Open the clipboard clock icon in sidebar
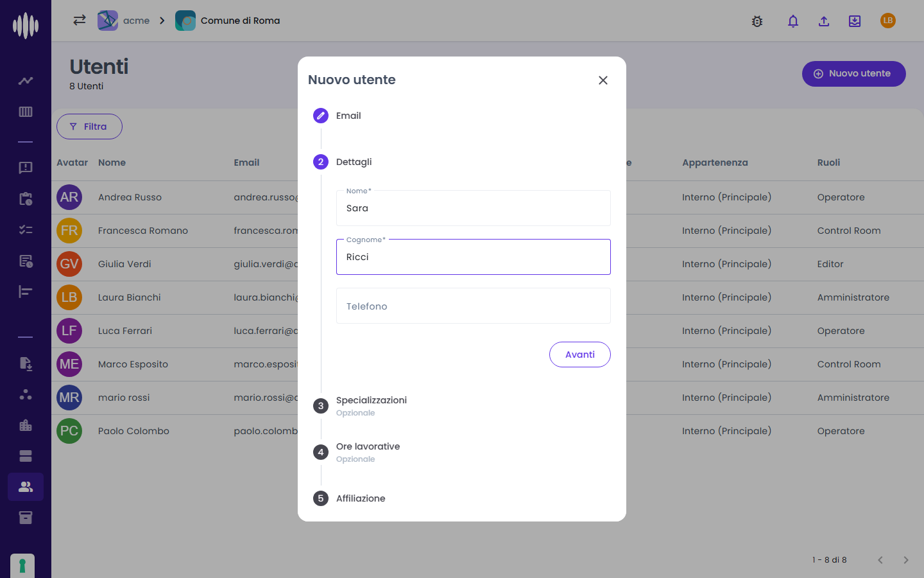This screenshot has height=578, width=924. 26,198
